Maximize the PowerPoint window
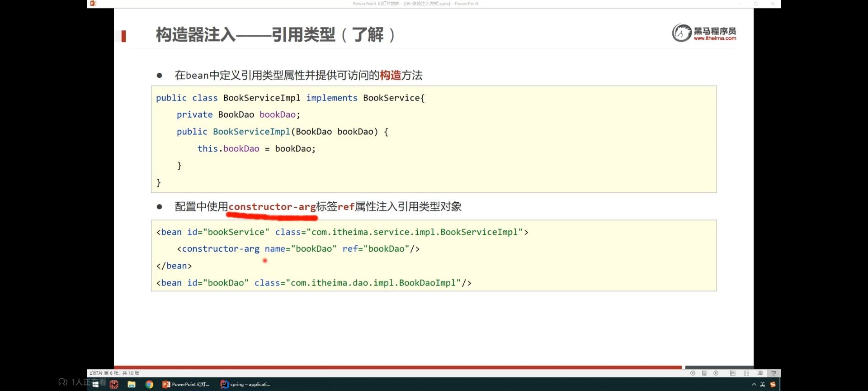This screenshot has width=868, height=391. pos(756,4)
